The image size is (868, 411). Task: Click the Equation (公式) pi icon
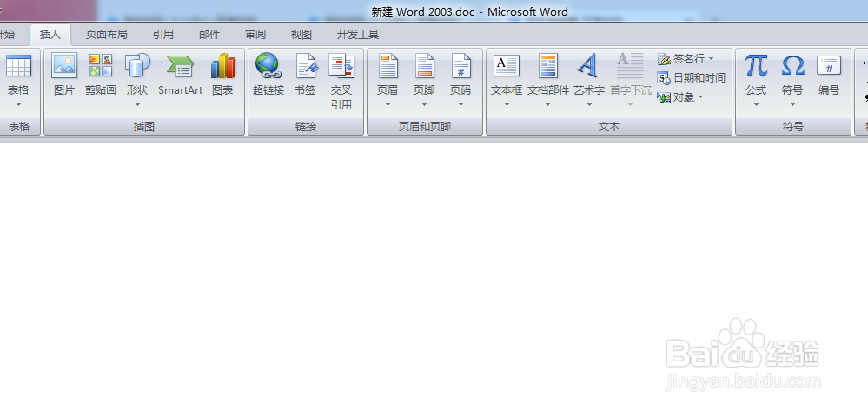[756, 66]
